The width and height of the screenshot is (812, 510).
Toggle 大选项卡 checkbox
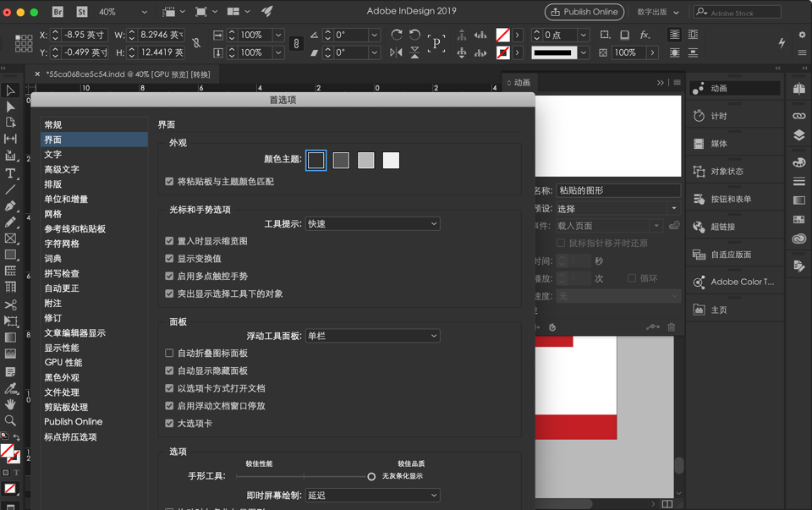pyautogui.click(x=169, y=423)
